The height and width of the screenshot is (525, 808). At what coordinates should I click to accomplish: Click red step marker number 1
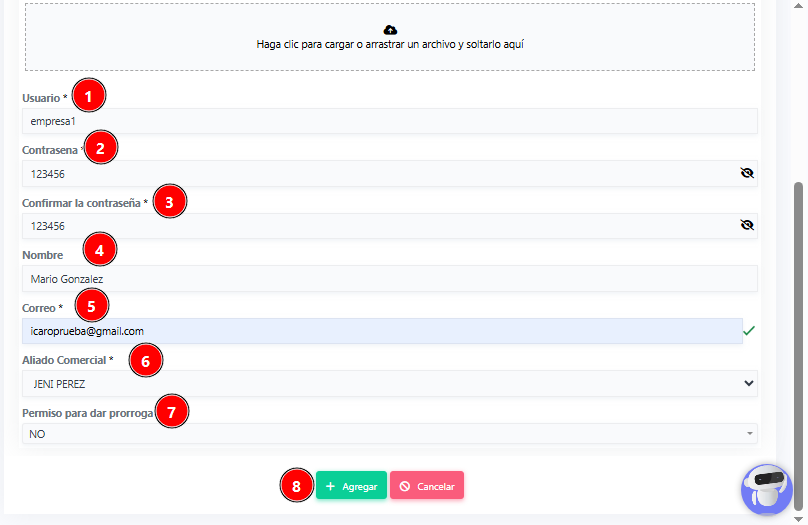(x=89, y=96)
